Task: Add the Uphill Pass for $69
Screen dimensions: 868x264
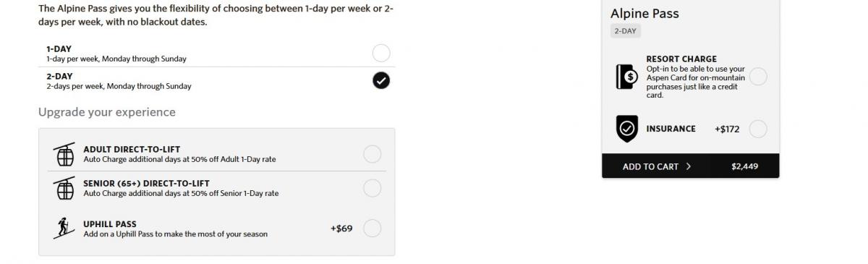Action: click(372, 229)
